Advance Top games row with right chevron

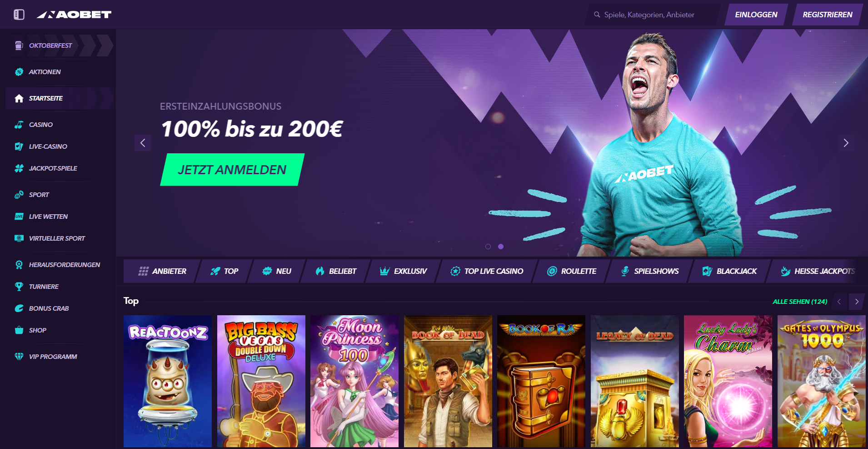pyautogui.click(x=857, y=302)
